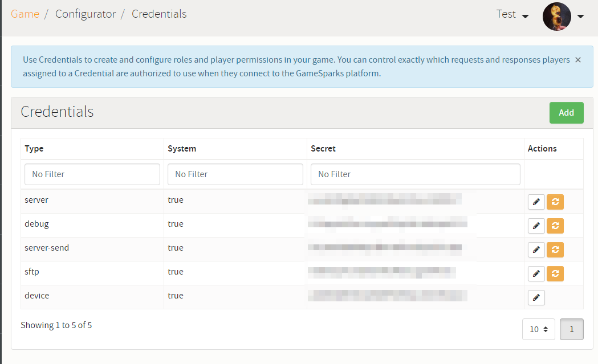598x364 pixels.
Task: Regenerate the debug credential secret
Action: 555,226
